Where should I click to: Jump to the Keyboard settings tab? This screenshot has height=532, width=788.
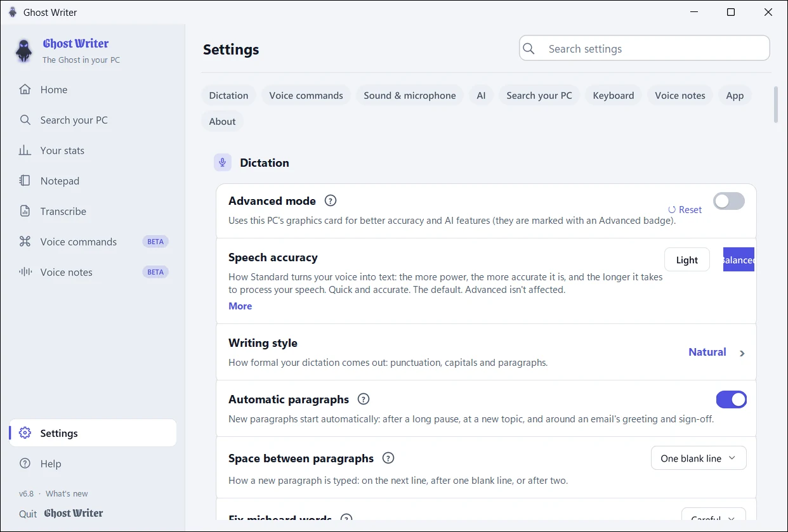coord(614,95)
